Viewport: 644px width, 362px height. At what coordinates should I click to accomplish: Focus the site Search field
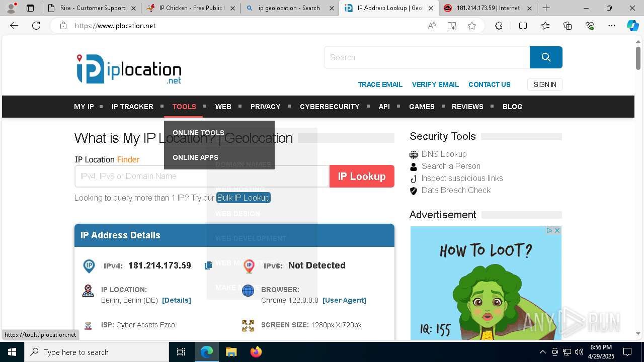[427, 57]
